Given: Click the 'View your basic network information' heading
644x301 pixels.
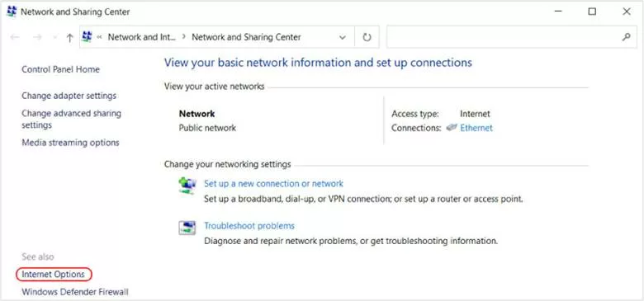Looking at the screenshot, I should point(318,63).
